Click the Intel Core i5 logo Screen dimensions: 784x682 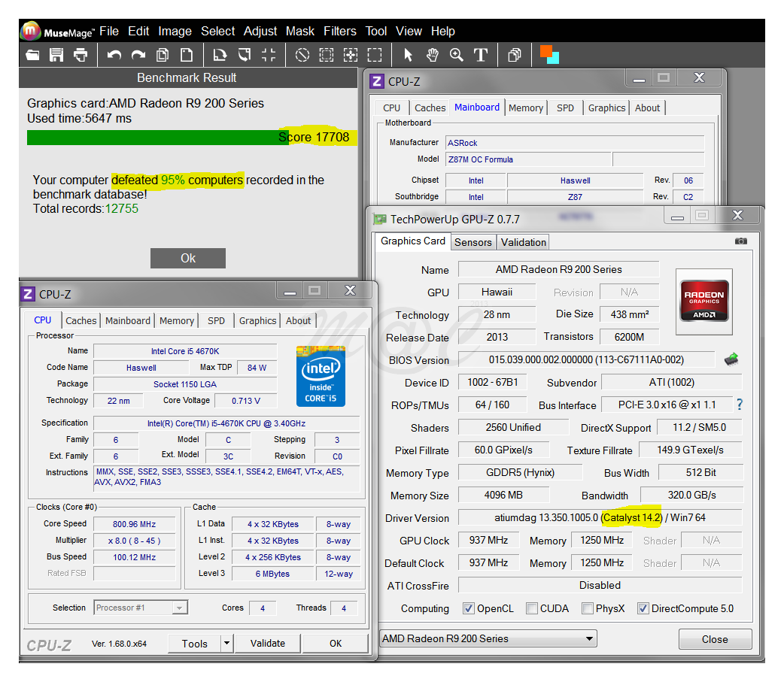point(321,376)
